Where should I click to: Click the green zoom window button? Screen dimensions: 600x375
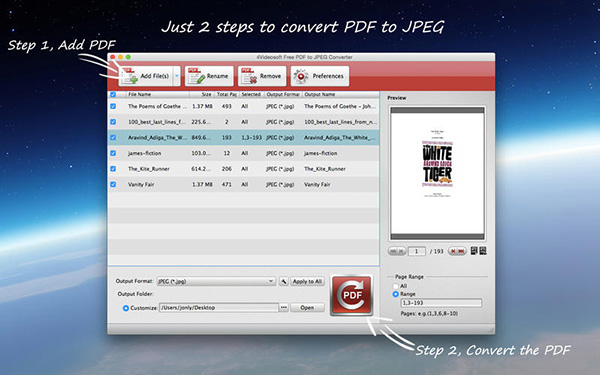128,57
